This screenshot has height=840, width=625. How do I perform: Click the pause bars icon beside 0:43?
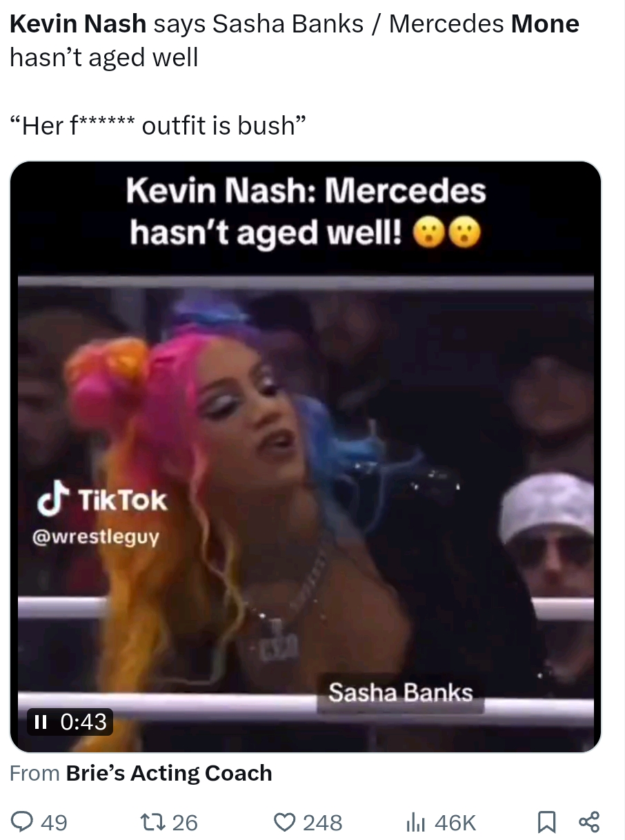click(x=40, y=722)
